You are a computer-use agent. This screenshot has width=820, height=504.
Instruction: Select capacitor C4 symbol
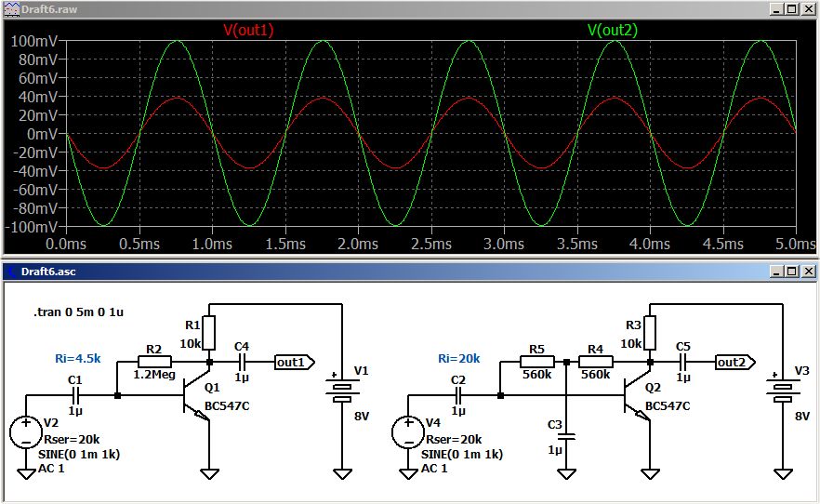[x=242, y=362]
